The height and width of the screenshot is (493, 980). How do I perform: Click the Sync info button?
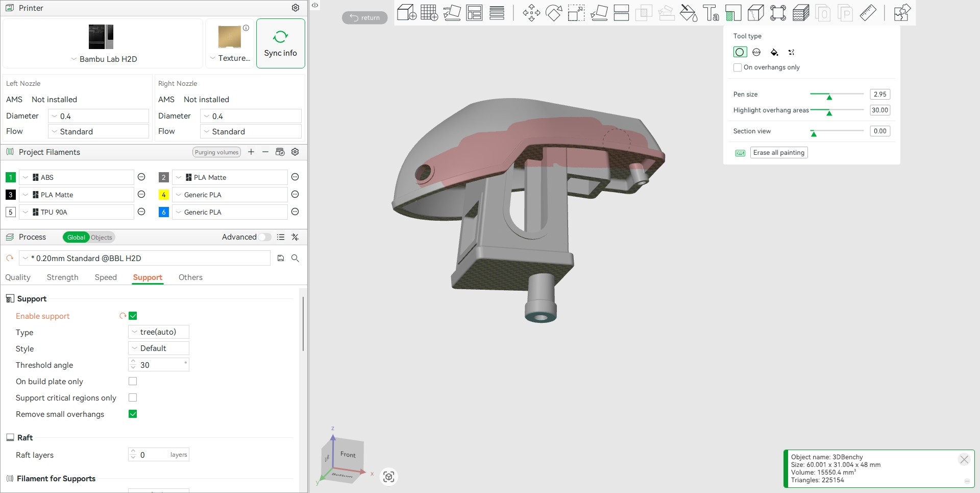tap(281, 43)
